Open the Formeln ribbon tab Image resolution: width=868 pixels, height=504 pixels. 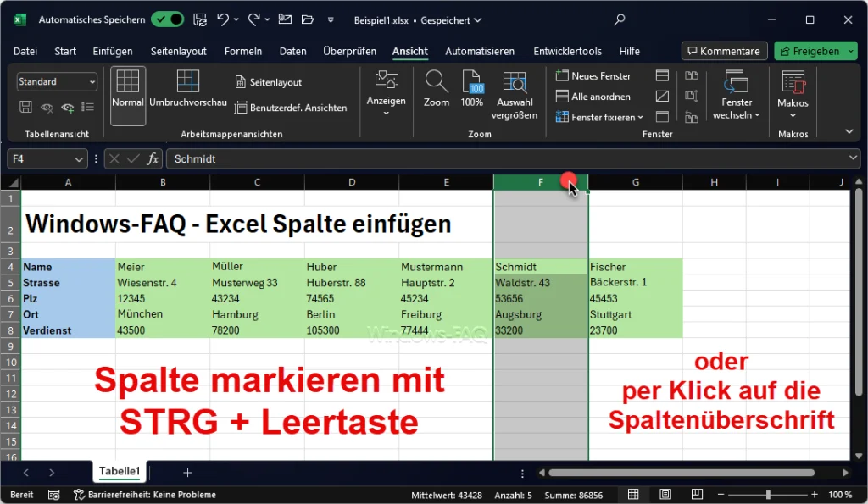pyautogui.click(x=243, y=51)
